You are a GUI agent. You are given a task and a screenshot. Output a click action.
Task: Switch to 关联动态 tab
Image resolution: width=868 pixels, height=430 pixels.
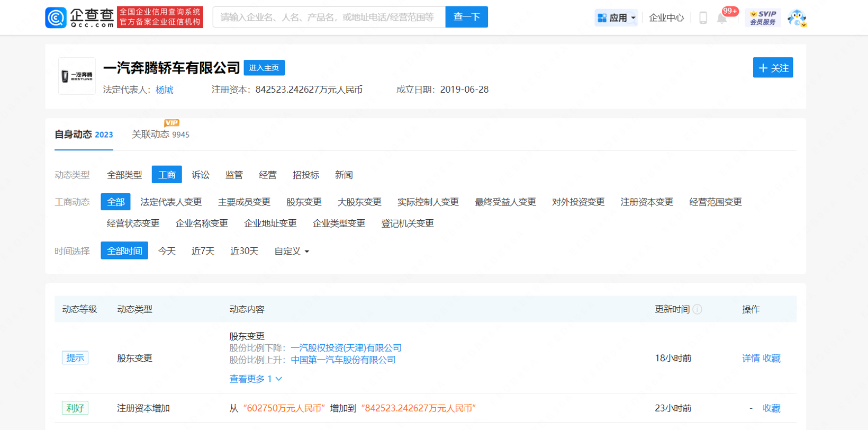pyautogui.click(x=160, y=135)
